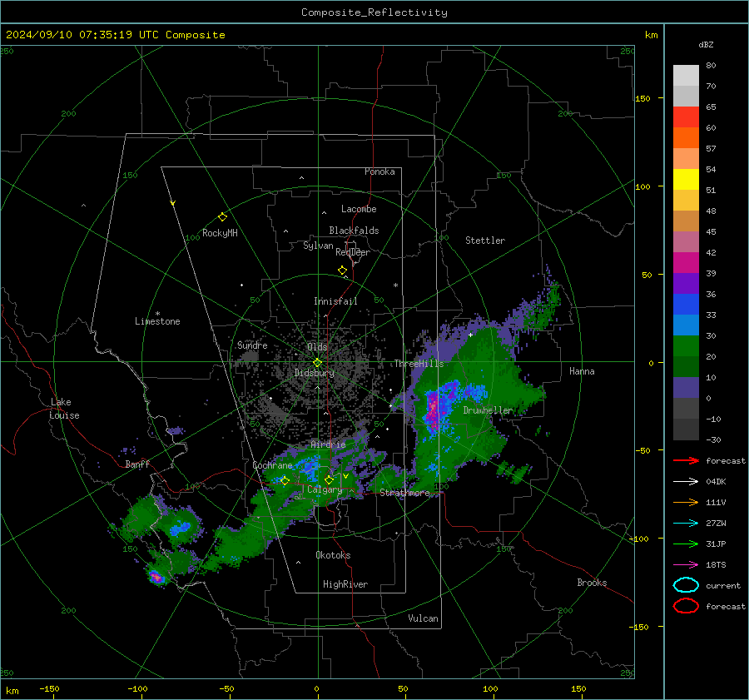This screenshot has width=749, height=700.
Task: Click the red forecast arrow in legend
Action: (686, 460)
